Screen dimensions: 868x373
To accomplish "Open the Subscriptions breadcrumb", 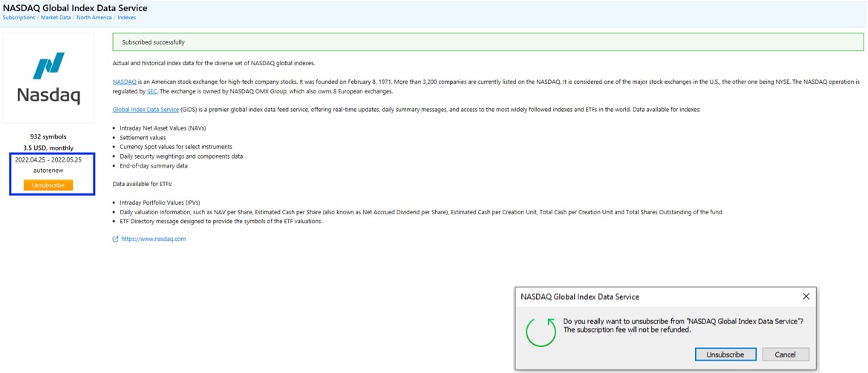I will click(19, 18).
